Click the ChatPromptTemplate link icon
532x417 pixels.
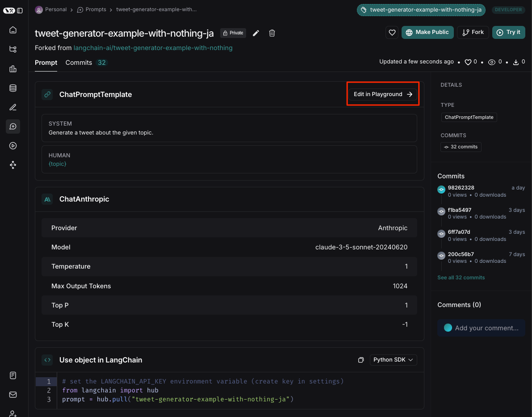[x=47, y=94]
